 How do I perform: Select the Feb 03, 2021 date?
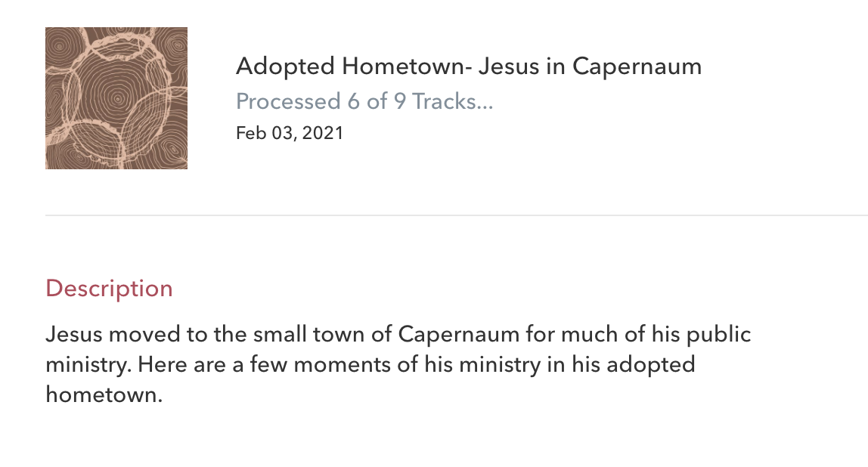[x=290, y=134]
